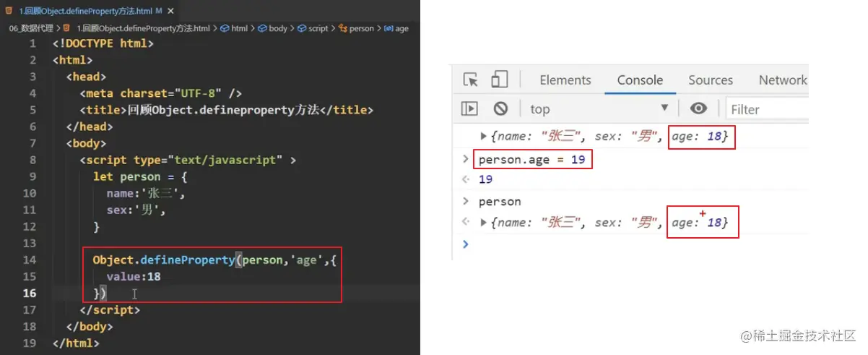Expand the first logged object with age: 18
Screen dimensions: 868x355
click(x=484, y=135)
